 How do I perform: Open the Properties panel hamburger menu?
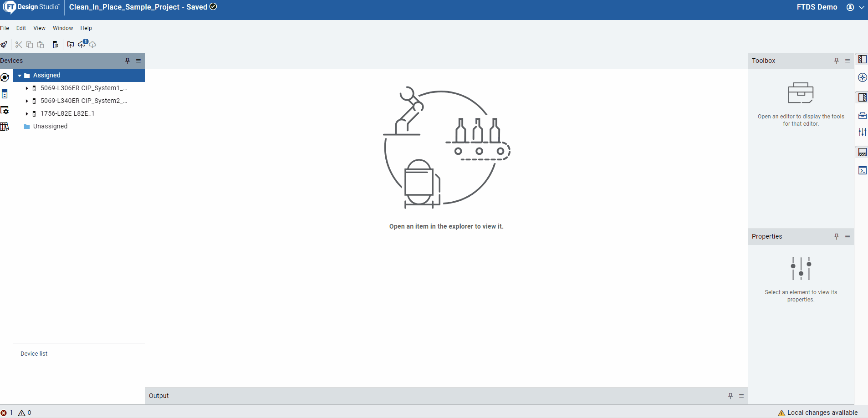(848, 236)
